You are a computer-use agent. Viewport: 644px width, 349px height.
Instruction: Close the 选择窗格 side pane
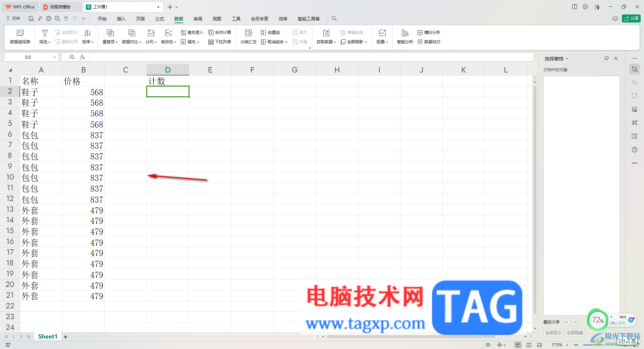click(616, 58)
